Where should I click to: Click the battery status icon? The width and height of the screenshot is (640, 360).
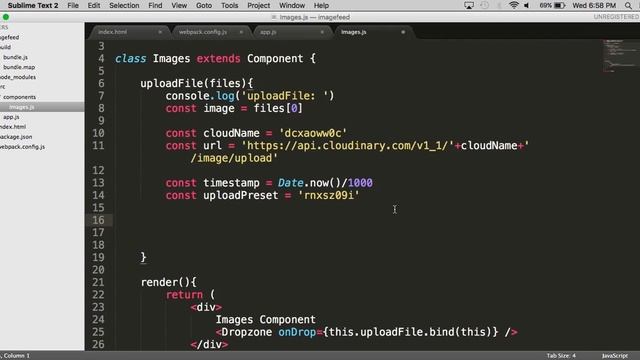point(560,5)
